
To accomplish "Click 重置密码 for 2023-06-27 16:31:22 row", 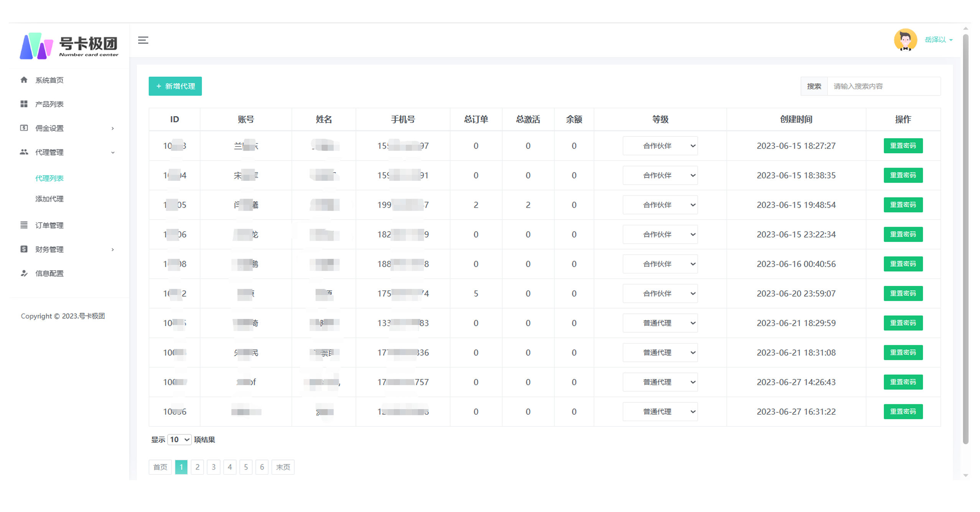I will [903, 412].
